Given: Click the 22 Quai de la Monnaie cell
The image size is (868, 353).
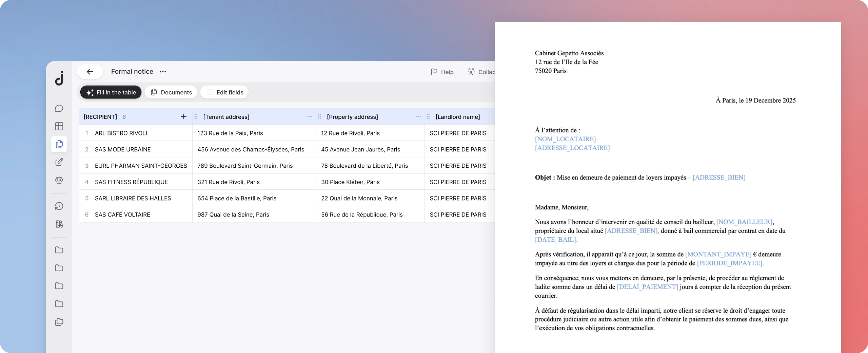Looking at the screenshot, I should [370, 198].
